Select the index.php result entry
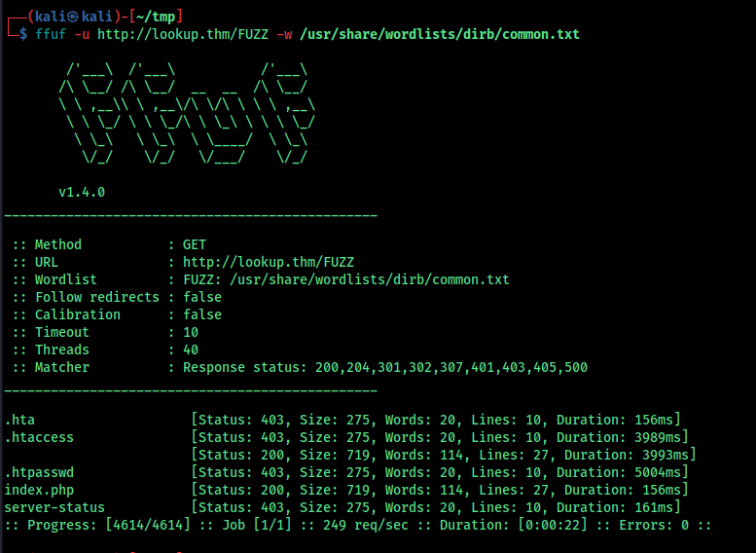 click(x=346, y=490)
